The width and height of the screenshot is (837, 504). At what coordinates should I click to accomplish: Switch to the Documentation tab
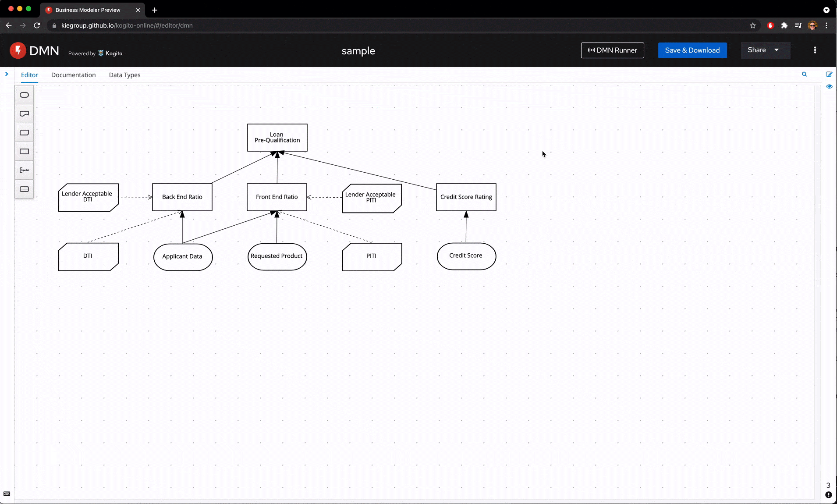[73, 75]
